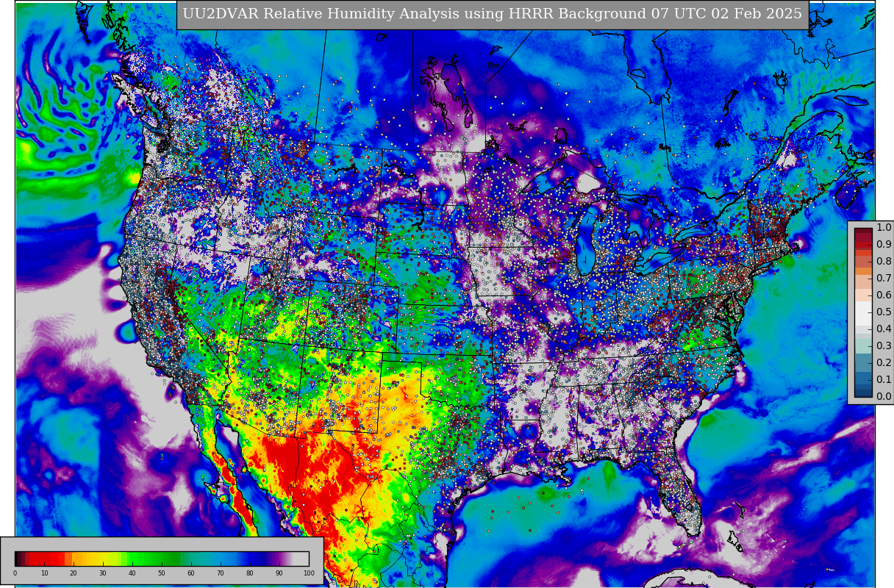This screenshot has height=588, width=894.
Task: Click the 90 tick label on humidity scale
Action: [279, 573]
